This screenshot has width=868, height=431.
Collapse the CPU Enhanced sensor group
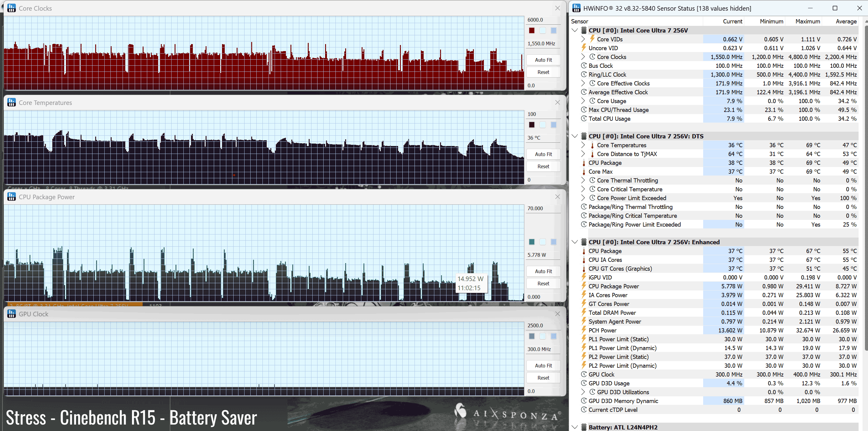click(x=575, y=242)
